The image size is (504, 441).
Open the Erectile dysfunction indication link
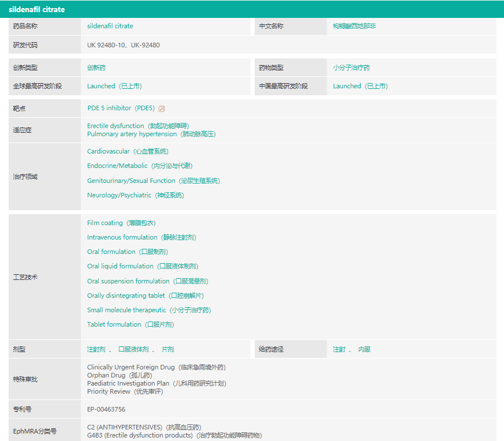(x=138, y=126)
